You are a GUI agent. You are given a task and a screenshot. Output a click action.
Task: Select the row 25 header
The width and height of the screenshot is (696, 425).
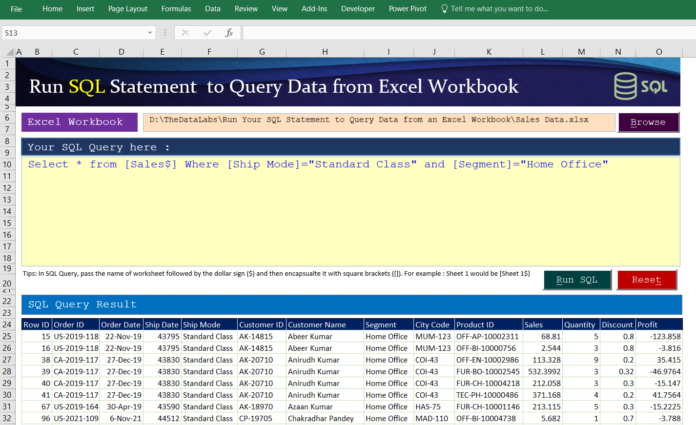[x=9, y=337]
